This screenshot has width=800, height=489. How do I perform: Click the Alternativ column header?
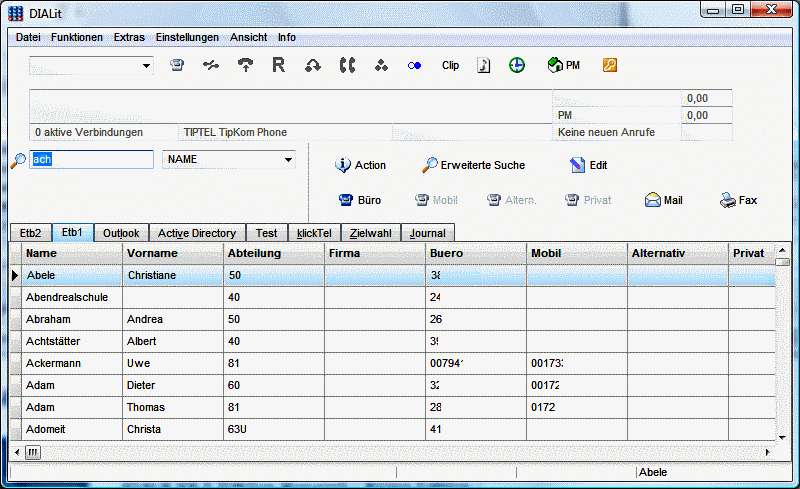click(x=678, y=253)
